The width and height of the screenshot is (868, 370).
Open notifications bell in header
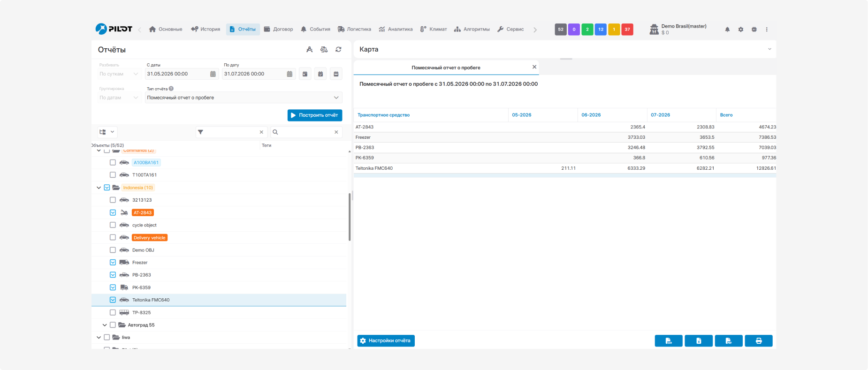[x=727, y=30]
